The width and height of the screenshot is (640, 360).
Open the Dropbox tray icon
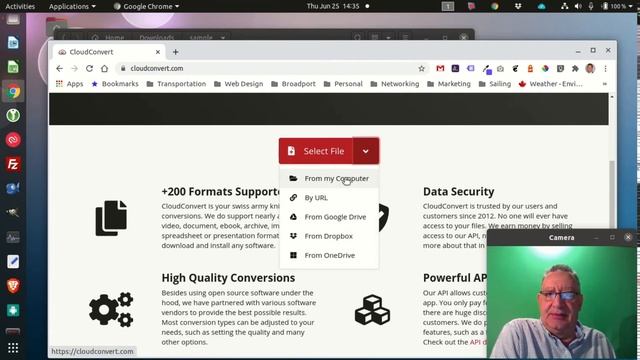[x=518, y=6]
